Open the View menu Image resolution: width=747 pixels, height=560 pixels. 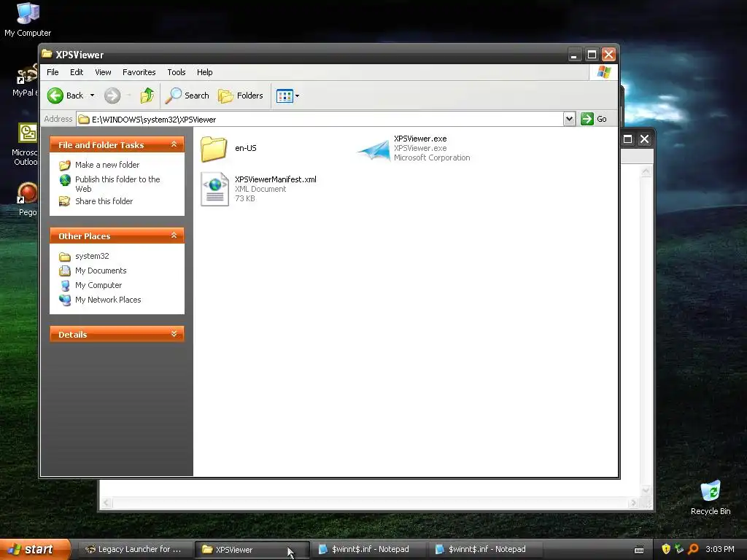[103, 72]
